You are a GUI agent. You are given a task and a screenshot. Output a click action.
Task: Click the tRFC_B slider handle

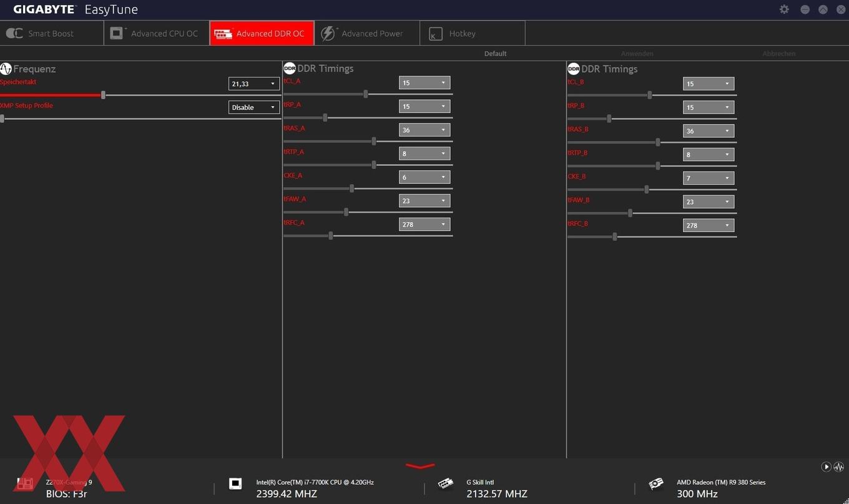(615, 236)
